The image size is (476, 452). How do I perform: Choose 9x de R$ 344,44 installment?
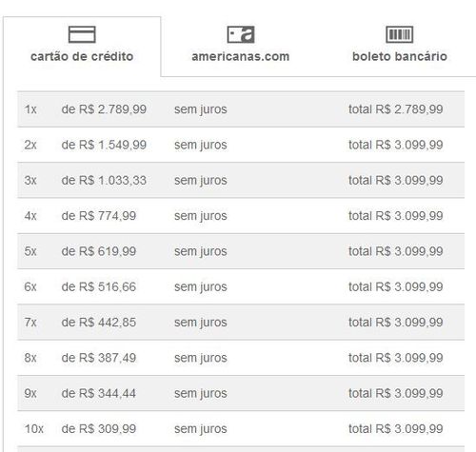tap(241, 393)
